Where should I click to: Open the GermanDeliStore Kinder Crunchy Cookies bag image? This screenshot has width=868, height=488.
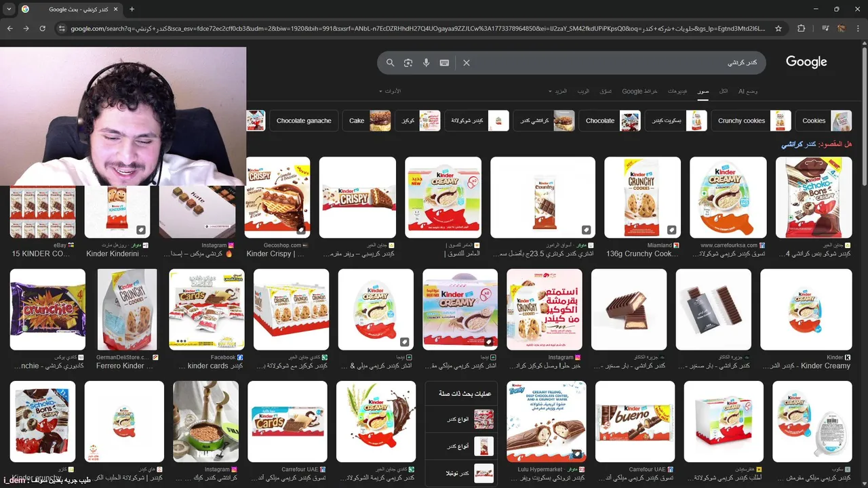(x=127, y=309)
